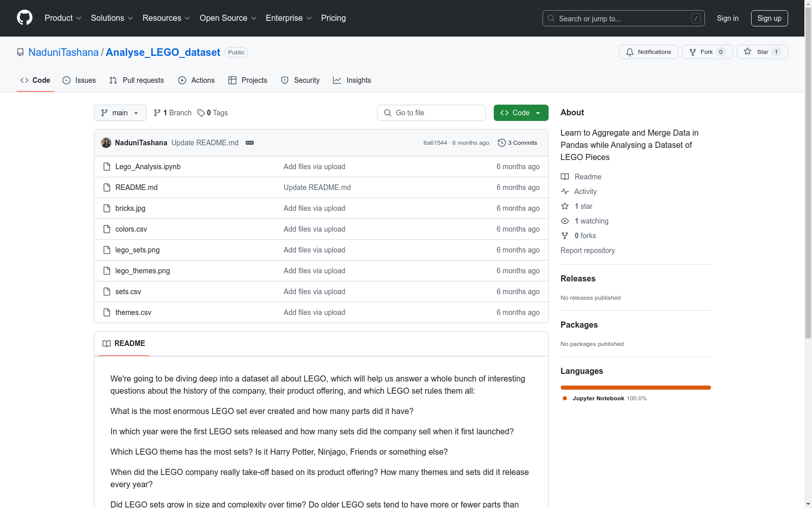Open the main branch selector dropdown
Image resolution: width=812 pixels, height=508 pixels.
click(120, 113)
